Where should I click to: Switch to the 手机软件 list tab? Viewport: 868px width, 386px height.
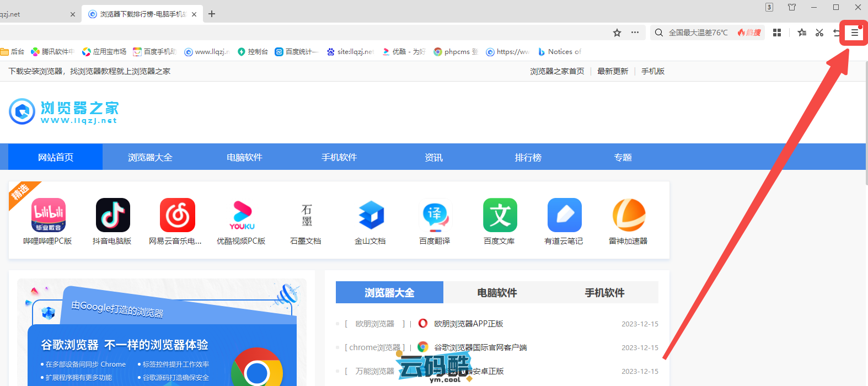pyautogui.click(x=604, y=293)
